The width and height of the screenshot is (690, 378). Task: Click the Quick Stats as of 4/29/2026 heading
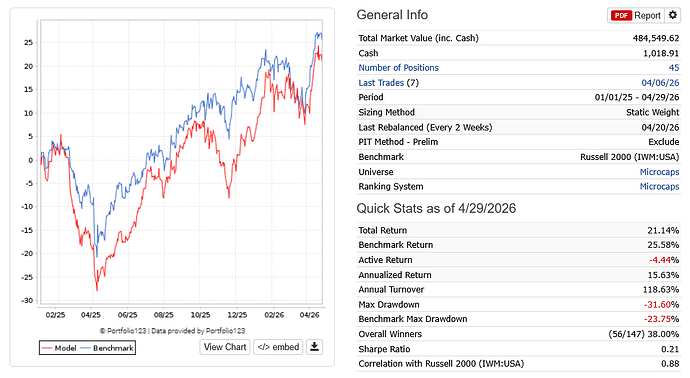coord(436,208)
